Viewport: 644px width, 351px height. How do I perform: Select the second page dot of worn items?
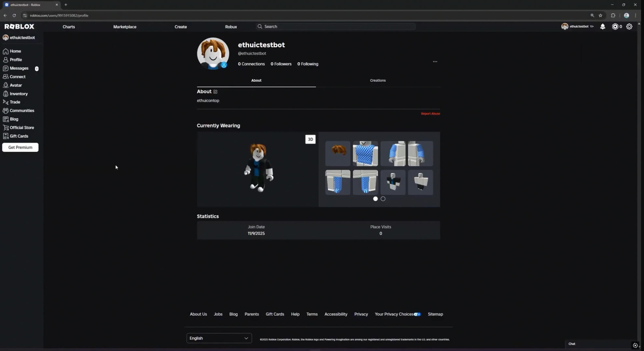click(x=383, y=199)
